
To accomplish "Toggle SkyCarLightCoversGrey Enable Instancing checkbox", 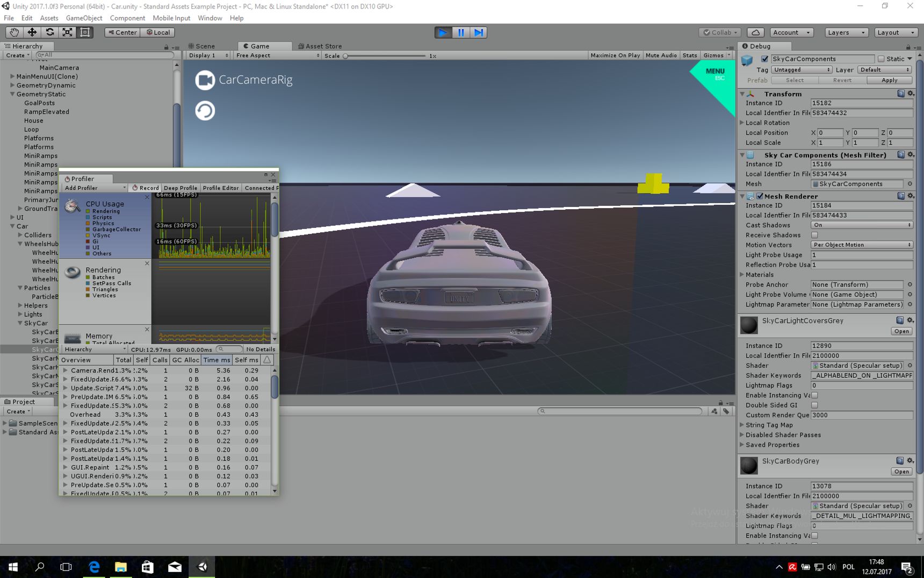I will [x=814, y=395].
